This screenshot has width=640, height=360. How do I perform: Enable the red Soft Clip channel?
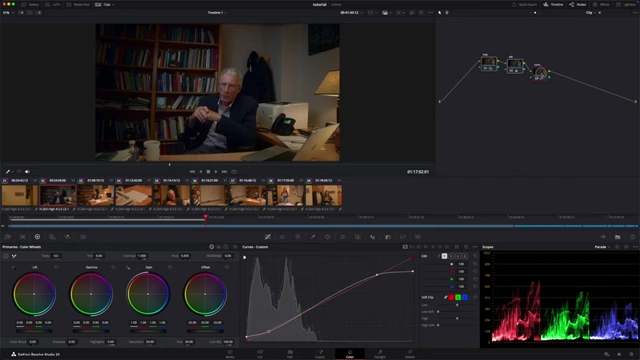[451, 298]
